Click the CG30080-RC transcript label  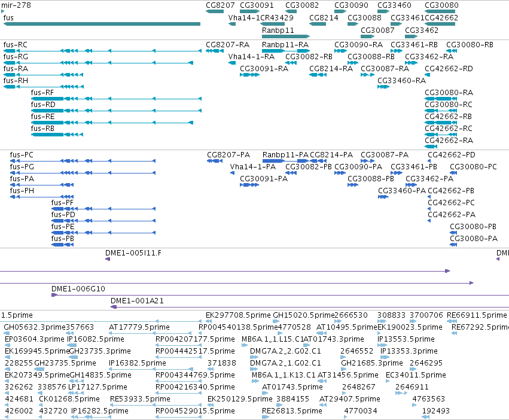pyautogui.click(x=449, y=105)
